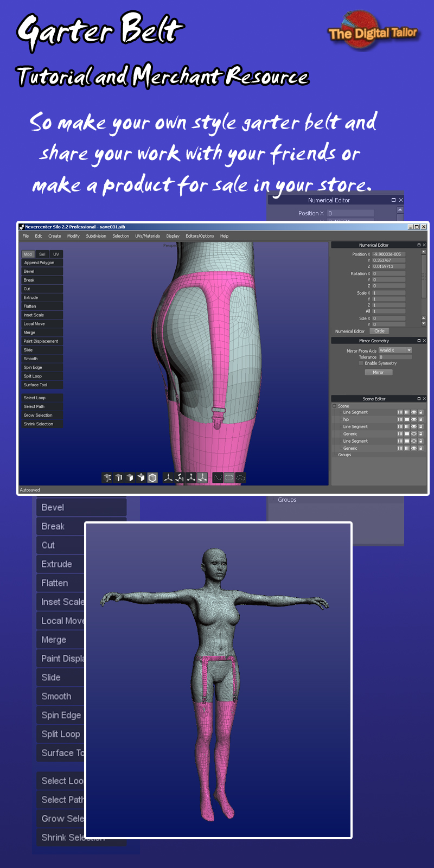
Task: Select edge selection mode icon
Action: 118,477
